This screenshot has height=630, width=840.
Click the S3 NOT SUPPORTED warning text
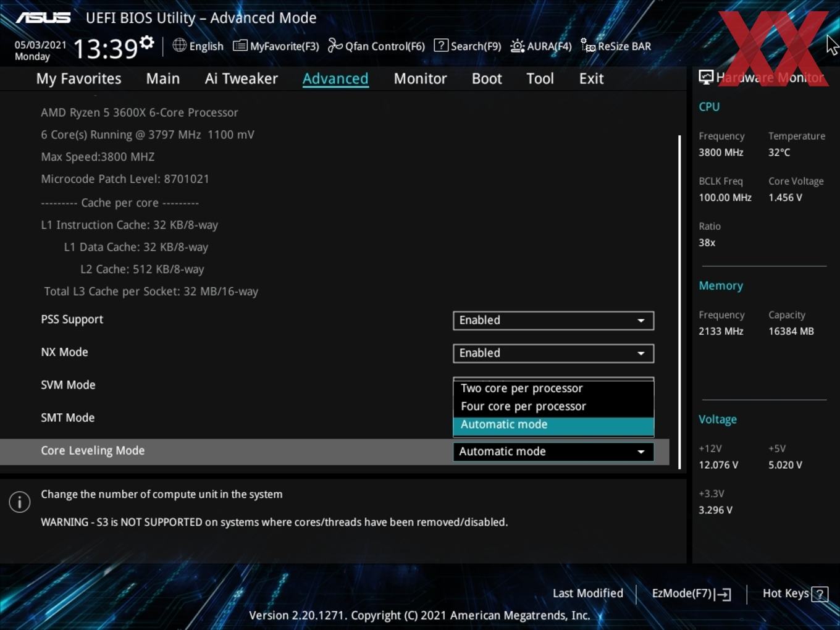coord(274,523)
